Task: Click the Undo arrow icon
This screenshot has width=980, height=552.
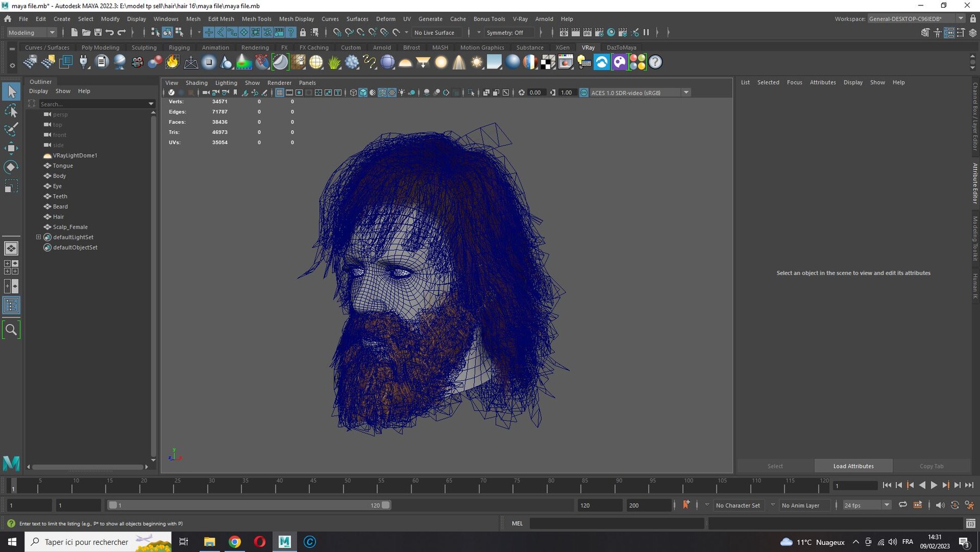Action: pyautogui.click(x=110, y=33)
